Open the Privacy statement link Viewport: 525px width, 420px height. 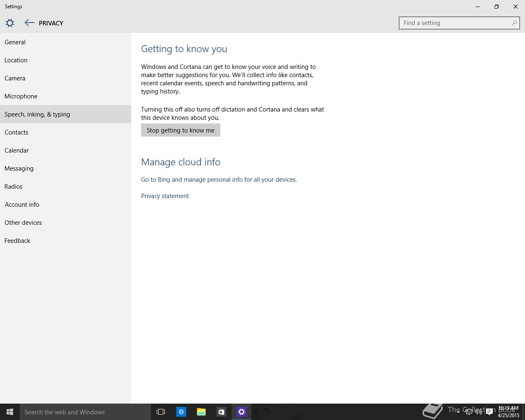[x=165, y=196]
